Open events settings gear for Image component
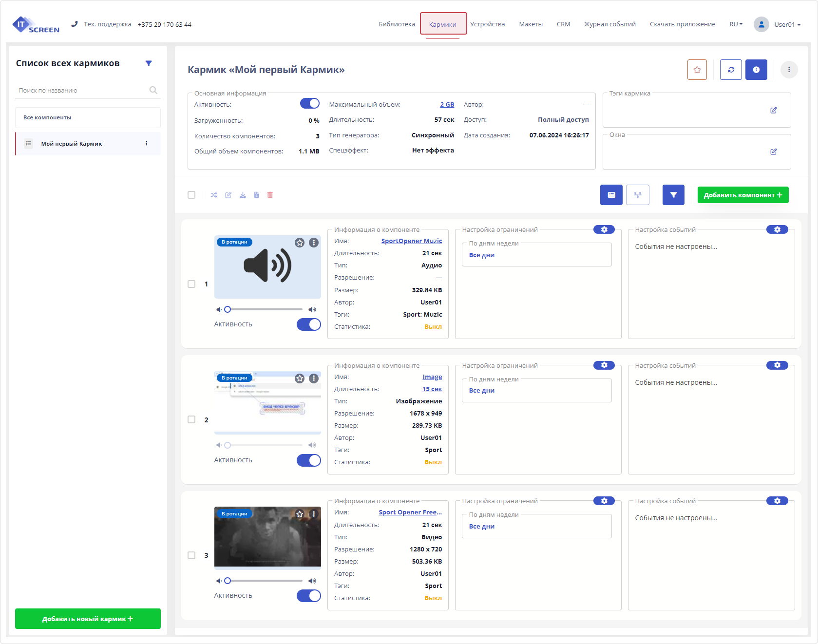818x644 pixels. coord(777,365)
